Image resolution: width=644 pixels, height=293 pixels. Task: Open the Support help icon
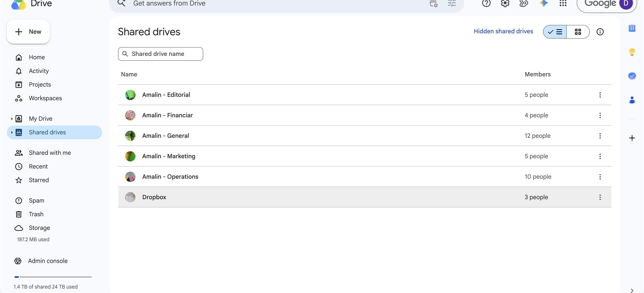(x=486, y=3)
